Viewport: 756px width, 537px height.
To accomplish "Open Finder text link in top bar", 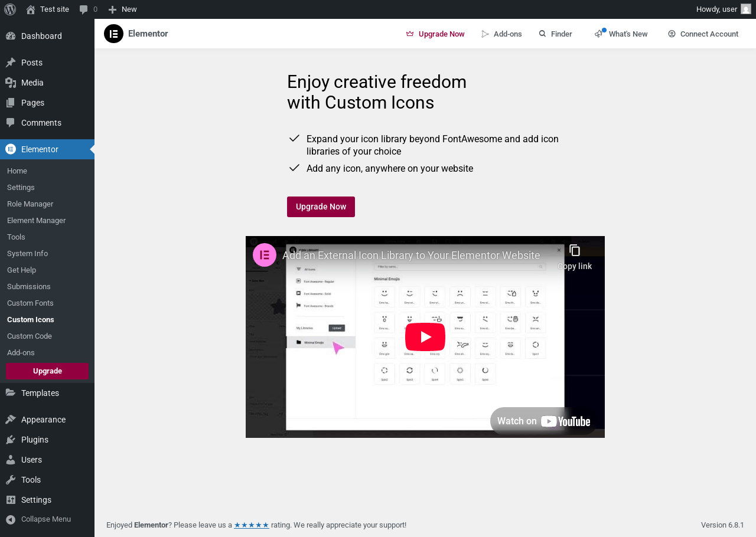I will pos(561,34).
